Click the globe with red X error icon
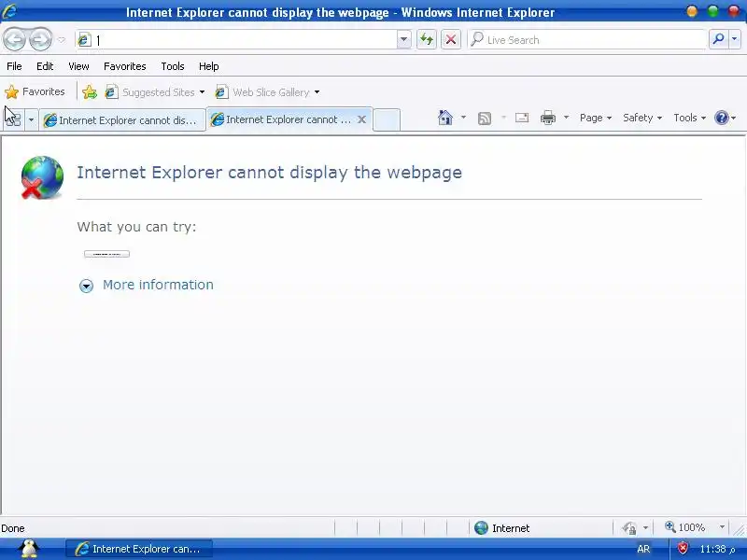The height and width of the screenshot is (560, 747). [42, 177]
